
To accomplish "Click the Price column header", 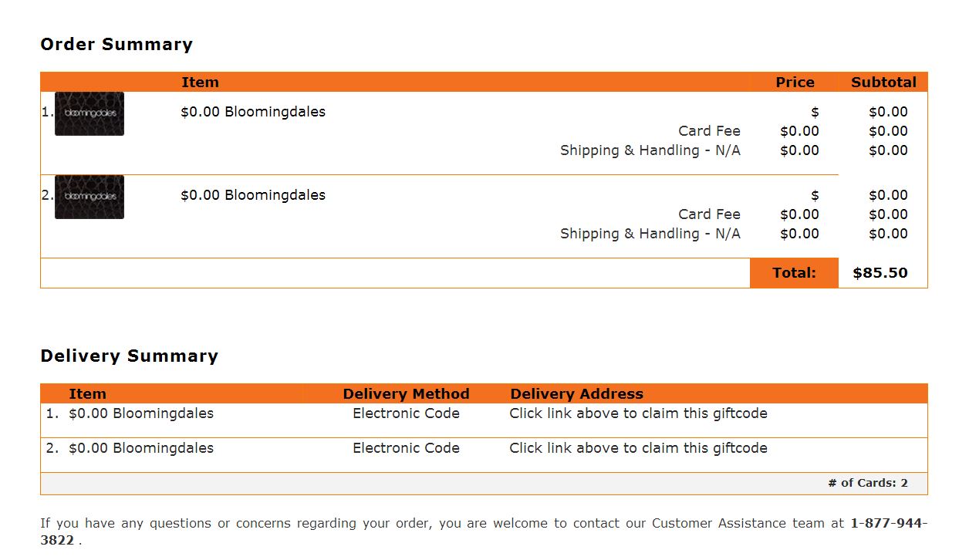I will [x=795, y=83].
